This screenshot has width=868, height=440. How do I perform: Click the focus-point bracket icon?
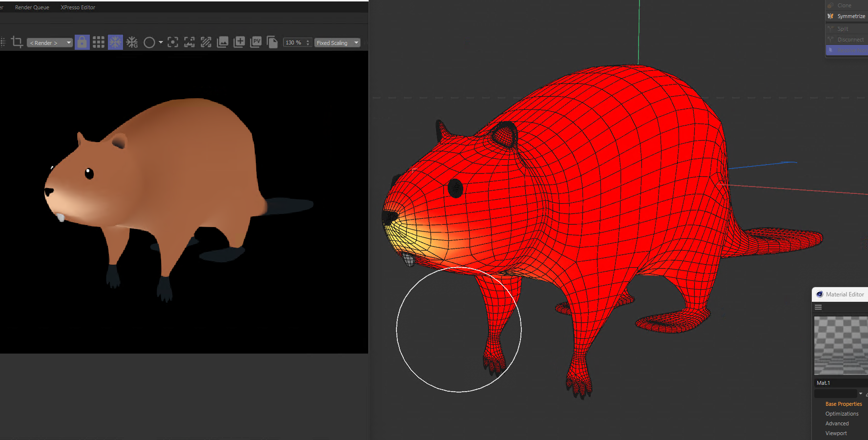click(x=173, y=42)
